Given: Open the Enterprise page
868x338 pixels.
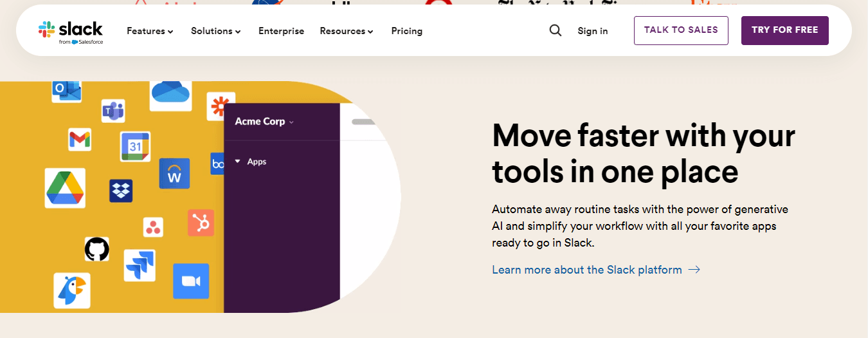Looking at the screenshot, I should click(x=281, y=31).
